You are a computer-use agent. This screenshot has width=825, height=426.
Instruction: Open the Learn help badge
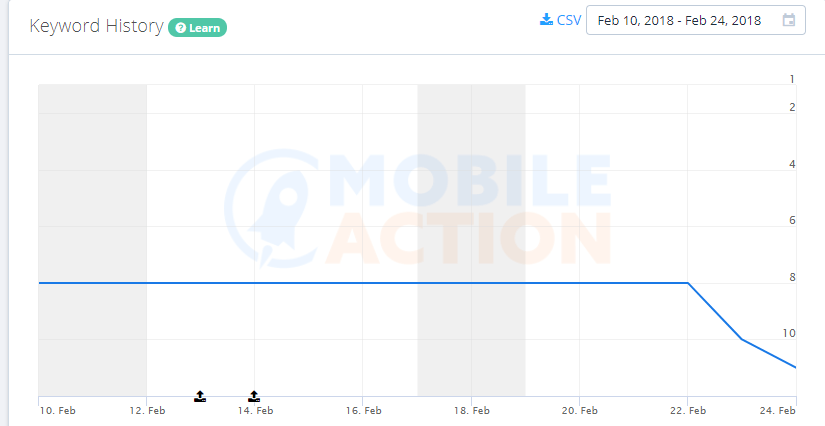[198, 27]
